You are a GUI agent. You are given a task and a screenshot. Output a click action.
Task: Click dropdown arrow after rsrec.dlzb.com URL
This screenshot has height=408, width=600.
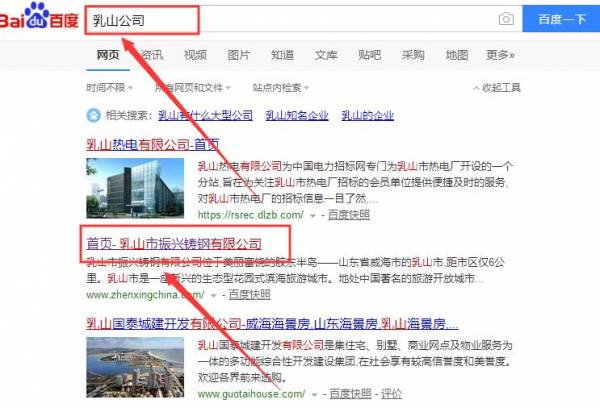pyautogui.click(x=313, y=215)
